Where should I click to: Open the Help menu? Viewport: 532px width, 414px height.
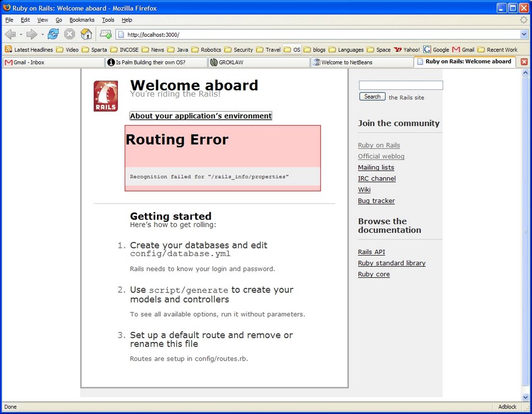click(x=127, y=20)
